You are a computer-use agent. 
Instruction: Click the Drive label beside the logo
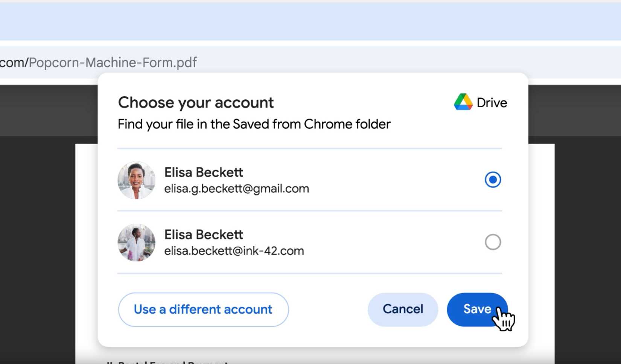(492, 102)
